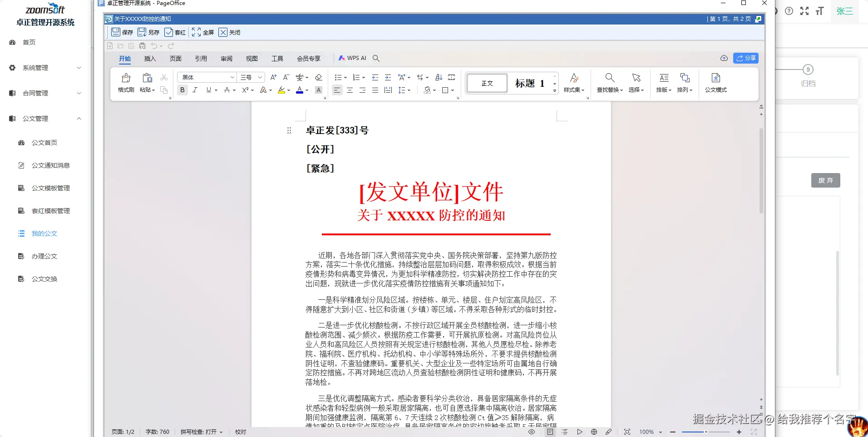Click the Sort icon in paragraph group
868x437 pixels.
[439, 77]
